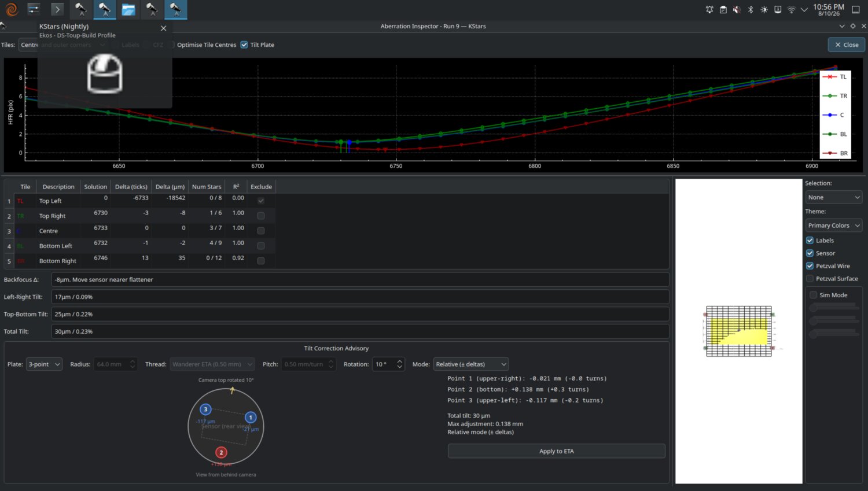This screenshot has height=491, width=868.
Task: Tick the Exclude box for Bottom Right tile
Action: [261, 261]
